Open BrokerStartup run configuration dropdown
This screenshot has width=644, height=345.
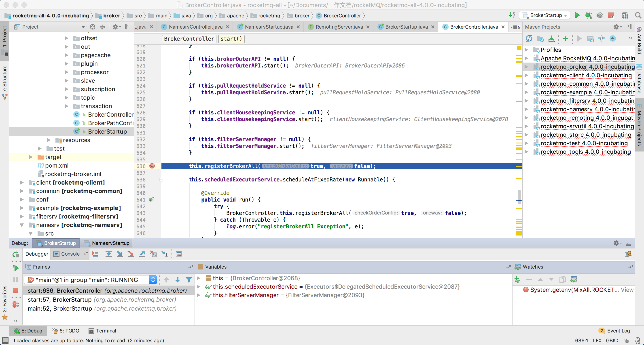(x=545, y=15)
